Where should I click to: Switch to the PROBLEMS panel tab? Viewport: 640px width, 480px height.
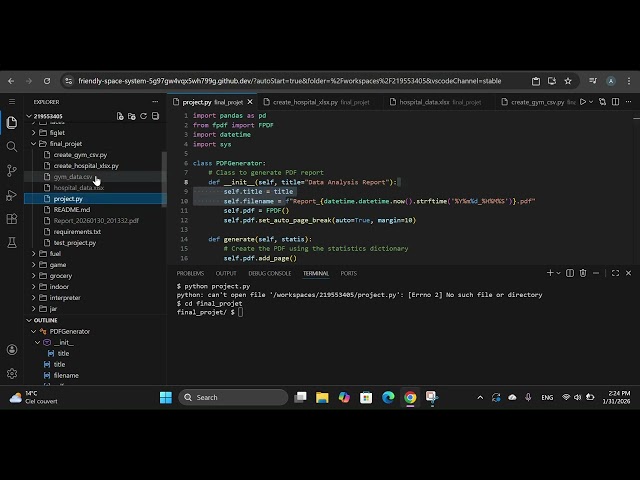[190, 273]
